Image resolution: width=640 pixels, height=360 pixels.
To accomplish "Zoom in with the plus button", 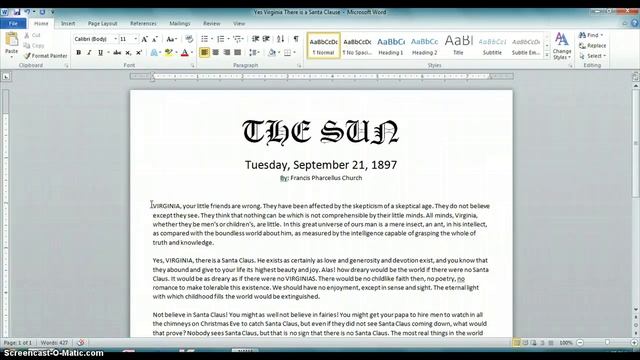I will click(634, 343).
